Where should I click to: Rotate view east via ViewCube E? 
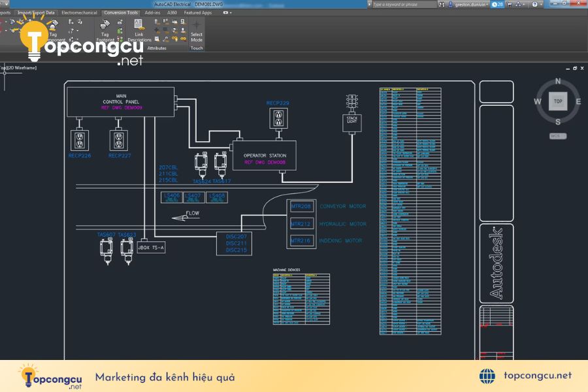click(578, 101)
